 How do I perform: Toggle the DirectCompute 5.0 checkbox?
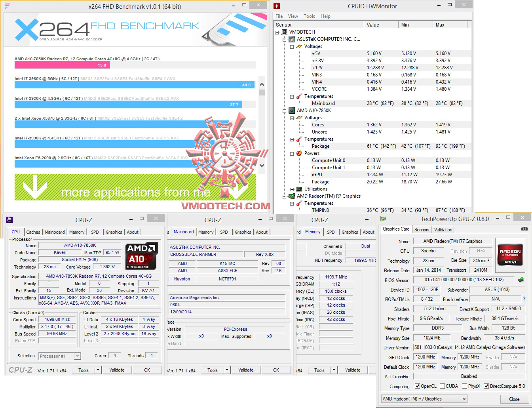pos(486,386)
